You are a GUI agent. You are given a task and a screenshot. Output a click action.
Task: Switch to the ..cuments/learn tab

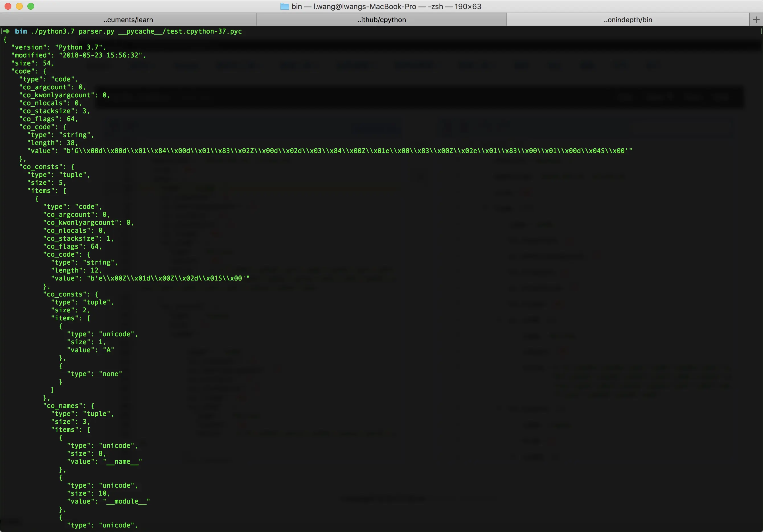(128, 20)
